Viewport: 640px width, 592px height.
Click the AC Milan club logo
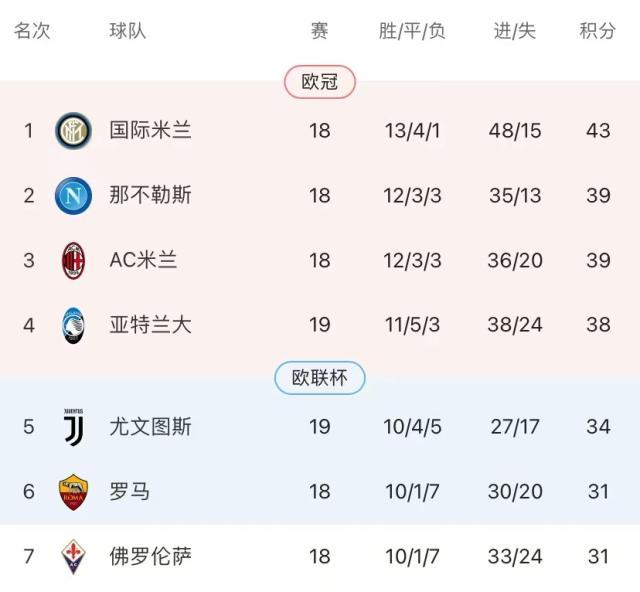click(x=73, y=260)
